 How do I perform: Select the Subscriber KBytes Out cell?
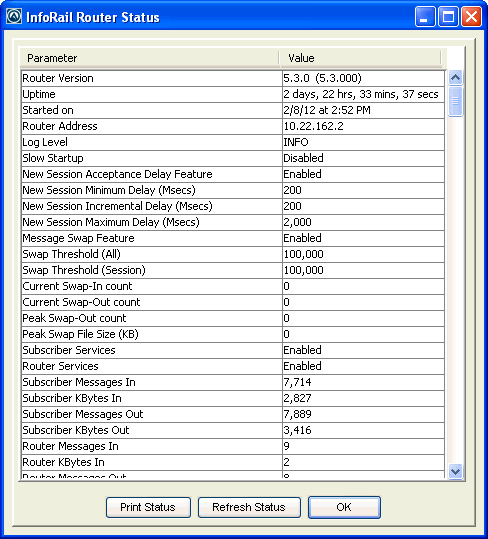point(152,430)
